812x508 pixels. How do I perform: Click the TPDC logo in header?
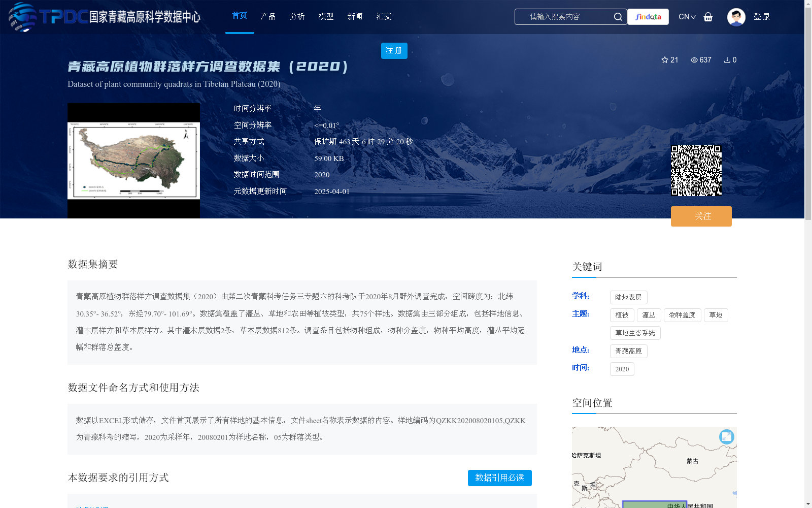[x=104, y=17]
